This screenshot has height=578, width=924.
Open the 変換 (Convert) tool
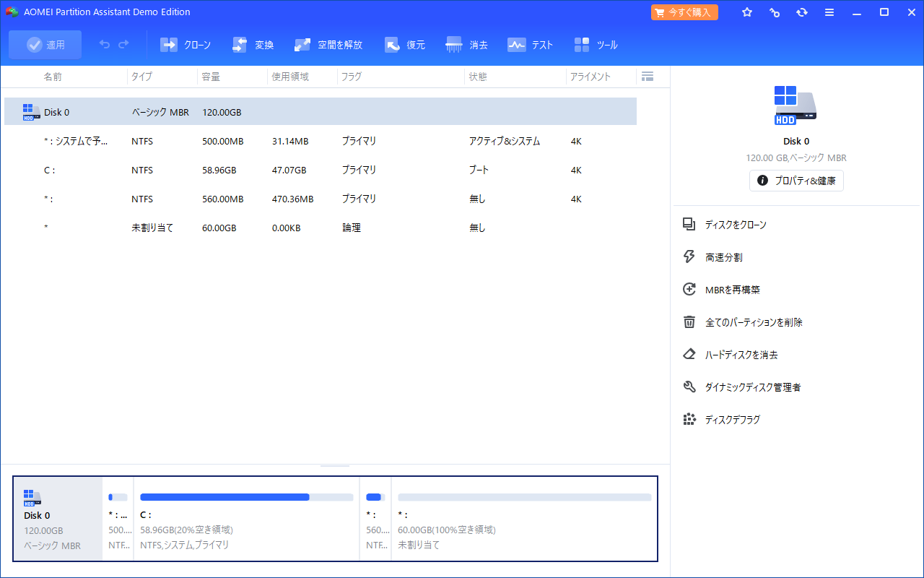coord(253,44)
